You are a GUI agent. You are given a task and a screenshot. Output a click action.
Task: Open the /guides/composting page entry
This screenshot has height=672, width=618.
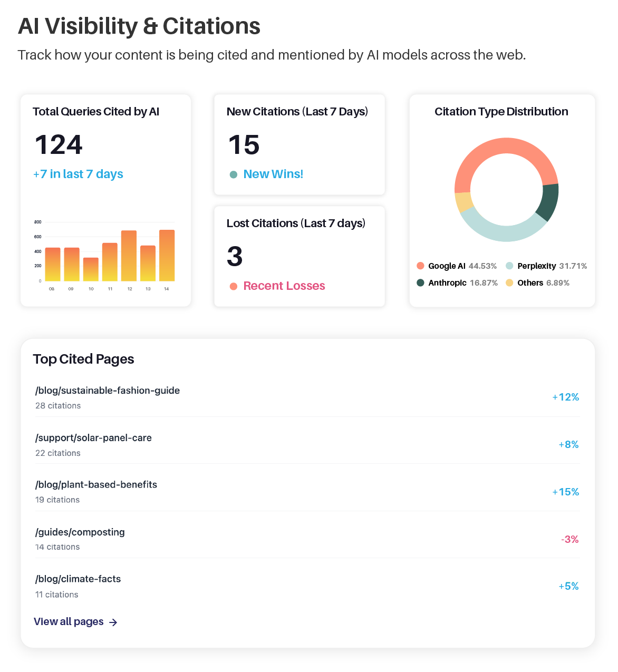click(80, 532)
